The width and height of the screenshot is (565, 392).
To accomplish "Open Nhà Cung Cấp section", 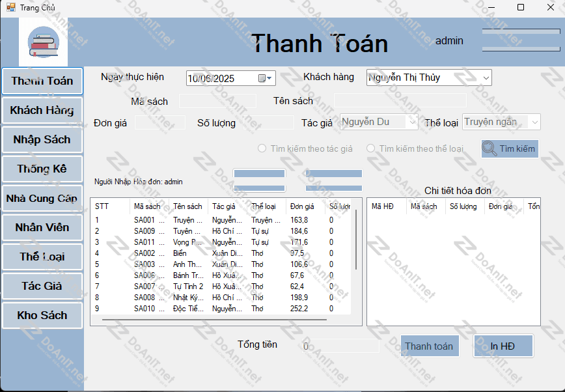I will [x=42, y=198].
